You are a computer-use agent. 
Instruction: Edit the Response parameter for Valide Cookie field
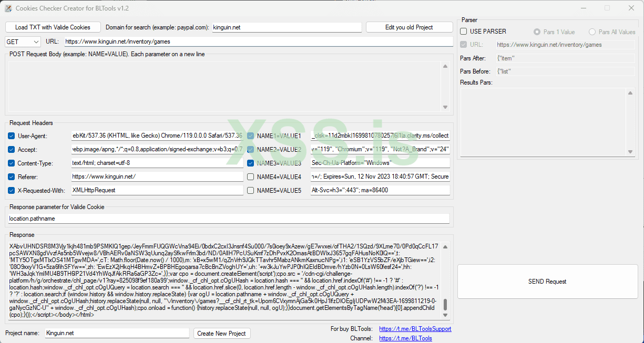coord(229,219)
